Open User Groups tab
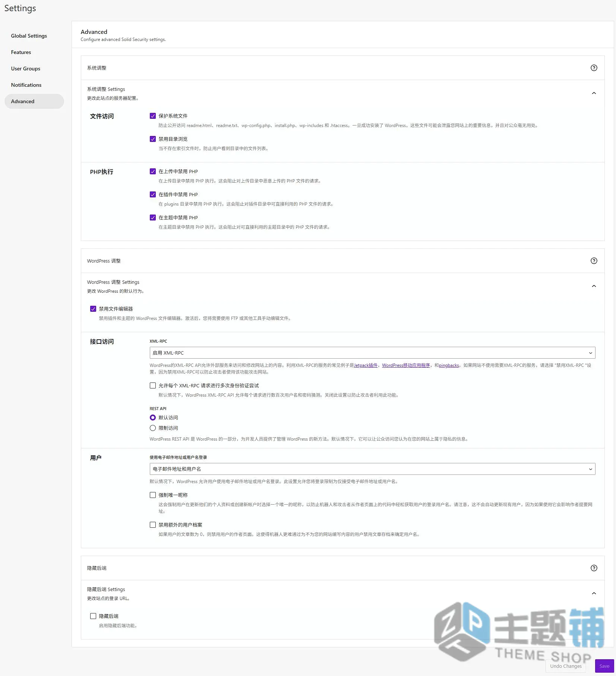616x676 pixels. [x=34, y=69]
